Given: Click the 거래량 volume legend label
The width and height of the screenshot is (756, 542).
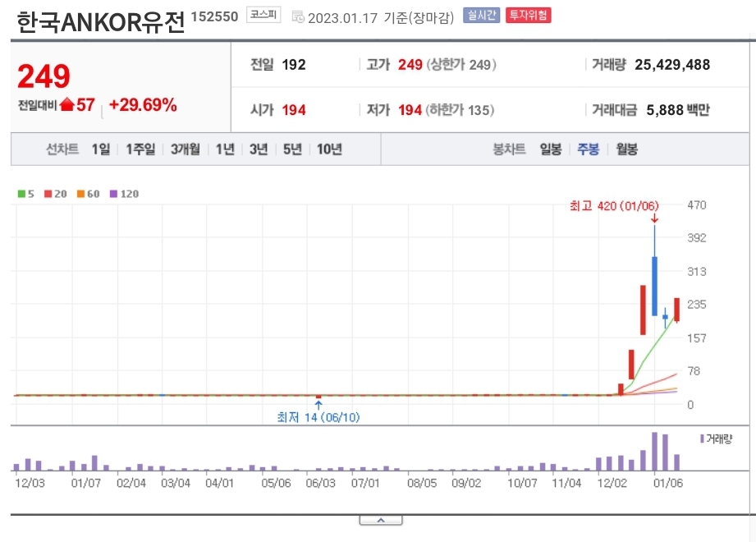Looking at the screenshot, I should pyautogui.click(x=717, y=439).
